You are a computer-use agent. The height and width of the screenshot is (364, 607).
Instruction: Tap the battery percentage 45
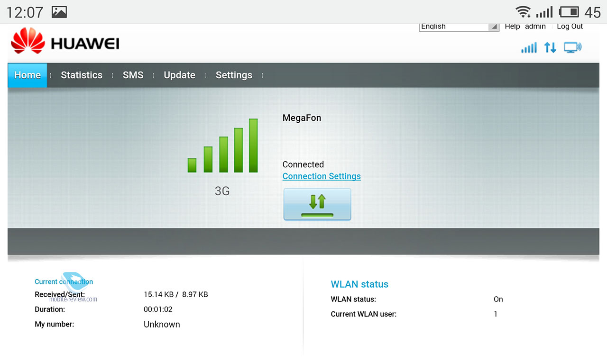593,12
